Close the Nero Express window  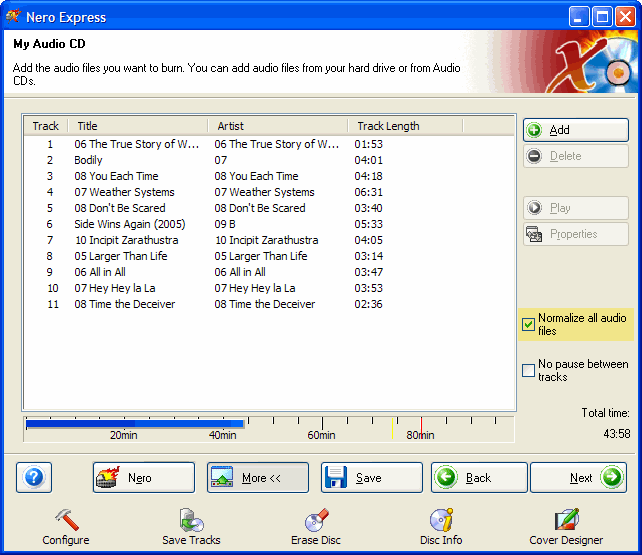626,17
